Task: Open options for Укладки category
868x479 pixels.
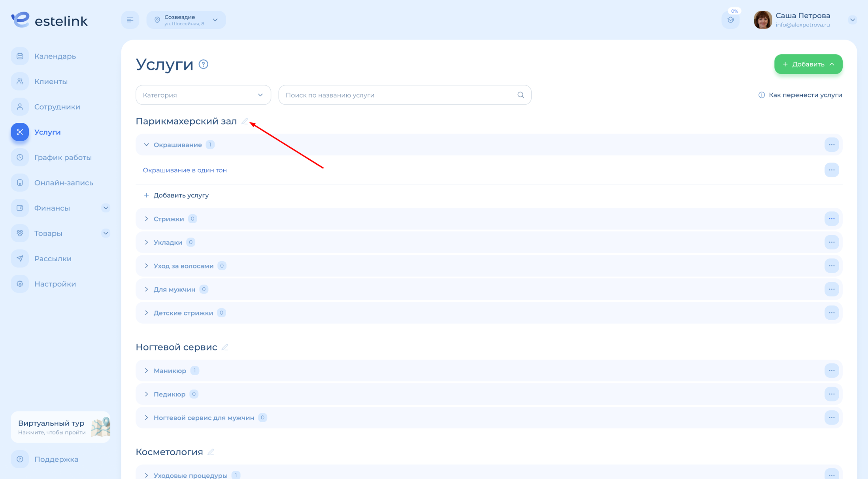Action: [x=832, y=242]
